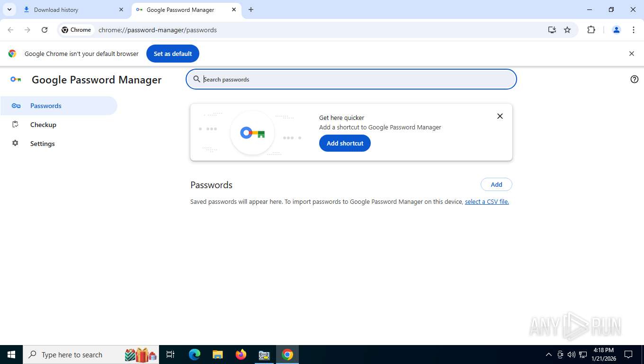Click the Chrome site info chip
This screenshot has height=364, width=644.
click(76, 30)
